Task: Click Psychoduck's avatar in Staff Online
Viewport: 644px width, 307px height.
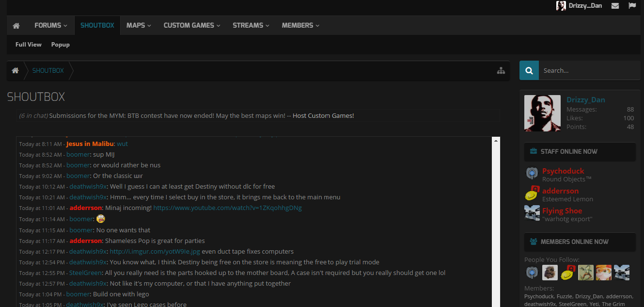Action: tap(532, 173)
